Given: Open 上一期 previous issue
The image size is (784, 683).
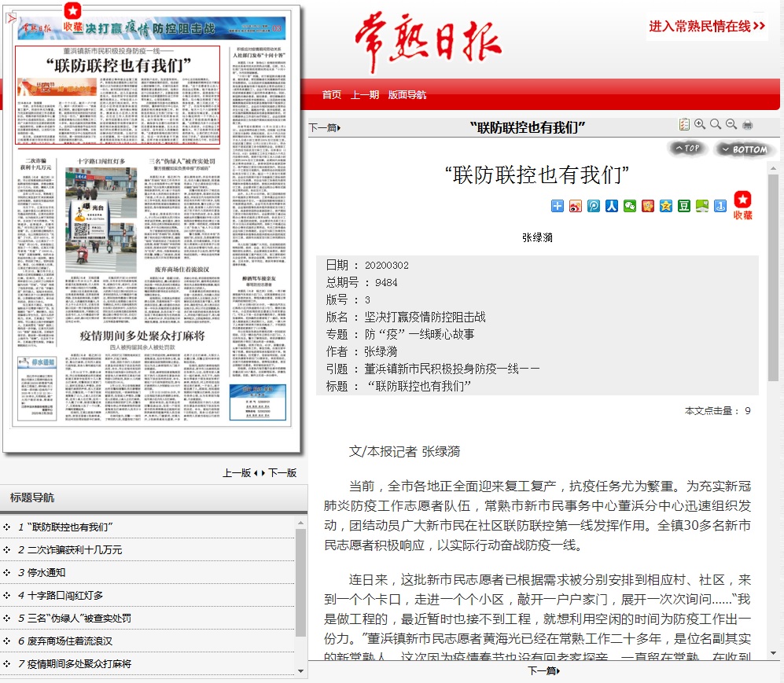Looking at the screenshot, I should coord(365,94).
